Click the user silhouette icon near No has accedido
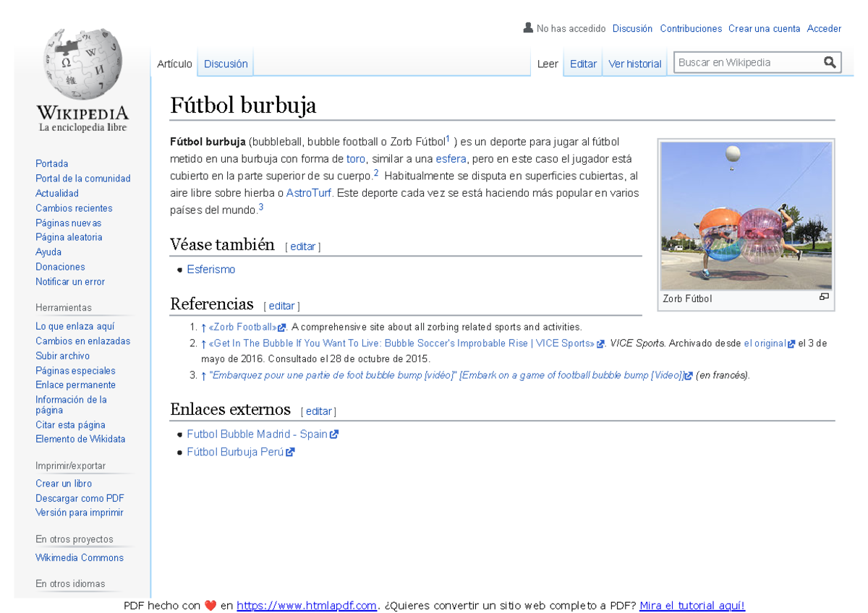 coord(527,28)
